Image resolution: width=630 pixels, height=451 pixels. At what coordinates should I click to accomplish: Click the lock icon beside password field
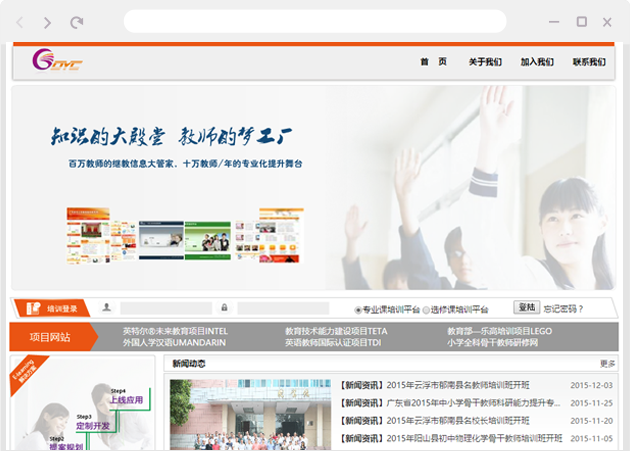click(x=225, y=308)
